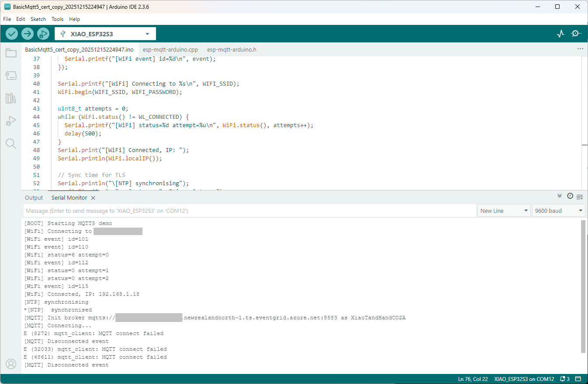Open Library Manager in sidebar

pyautogui.click(x=11, y=98)
